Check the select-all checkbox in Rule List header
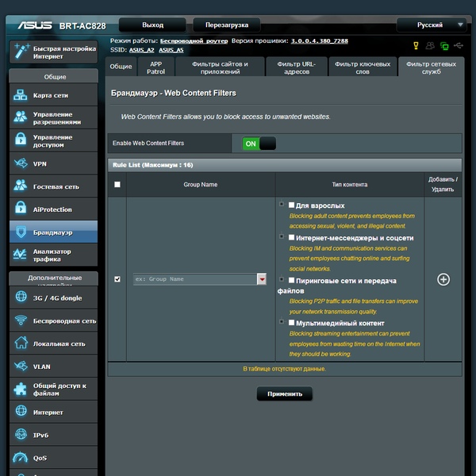The height and width of the screenshot is (476, 476). (x=117, y=184)
